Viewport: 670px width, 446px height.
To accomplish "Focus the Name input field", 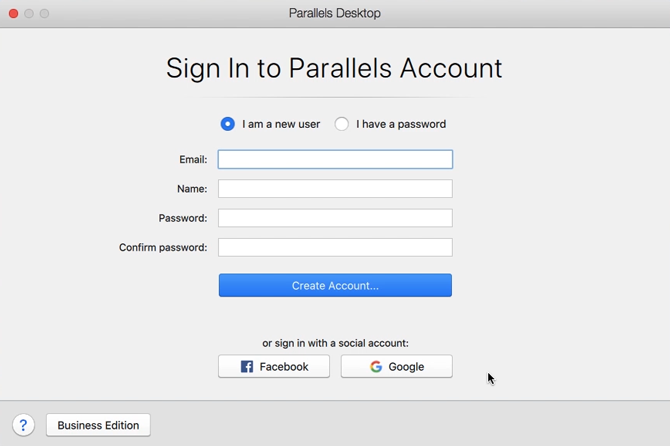I will pos(335,188).
